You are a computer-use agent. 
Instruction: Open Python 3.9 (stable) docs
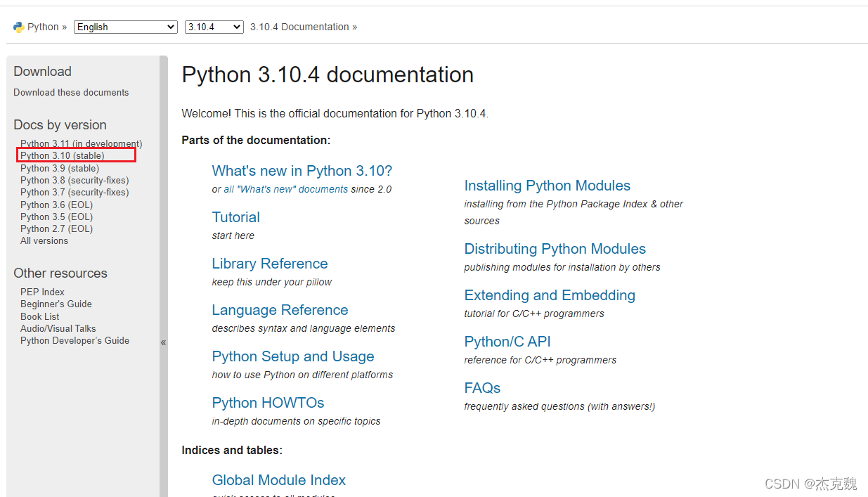click(x=60, y=168)
